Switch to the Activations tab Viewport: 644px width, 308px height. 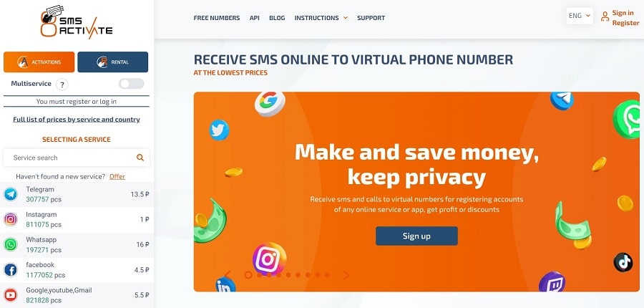click(x=39, y=62)
